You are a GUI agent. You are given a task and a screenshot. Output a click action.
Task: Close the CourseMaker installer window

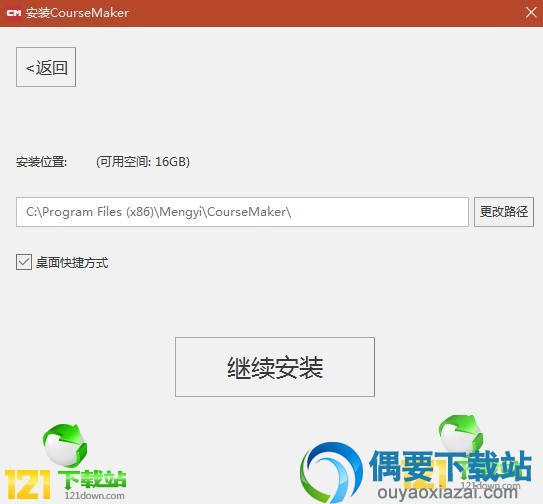click(x=531, y=12)
